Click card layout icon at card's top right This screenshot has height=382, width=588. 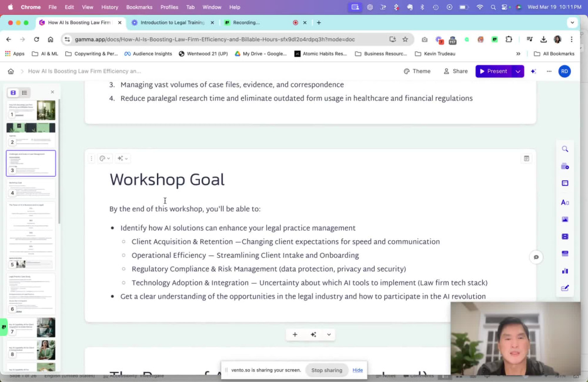point(526,158)
